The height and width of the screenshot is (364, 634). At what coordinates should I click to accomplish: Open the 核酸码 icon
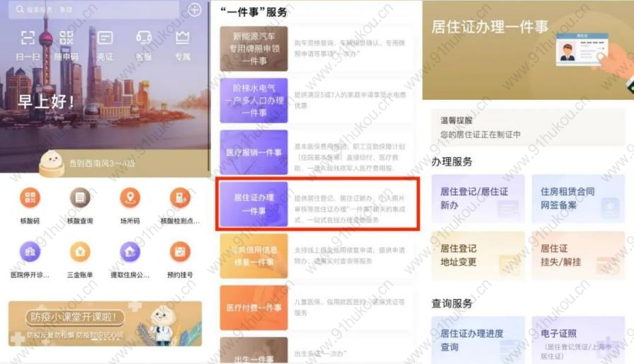point(30,198)
